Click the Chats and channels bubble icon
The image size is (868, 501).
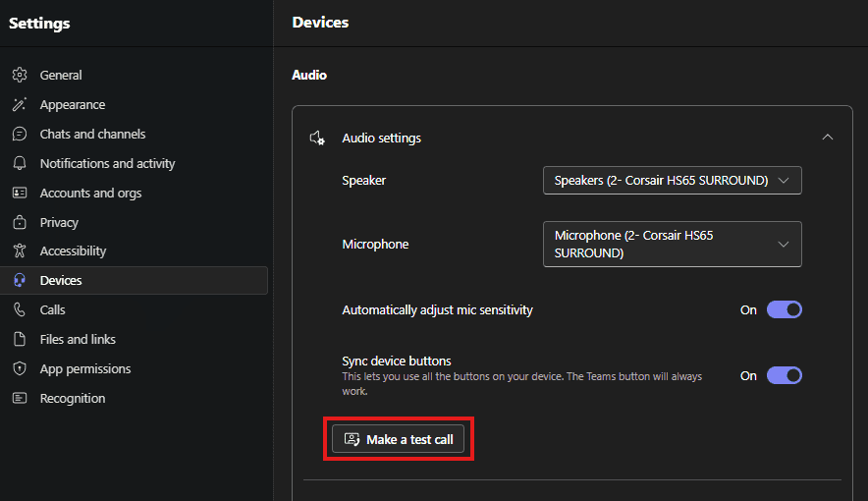pos(19,135)
